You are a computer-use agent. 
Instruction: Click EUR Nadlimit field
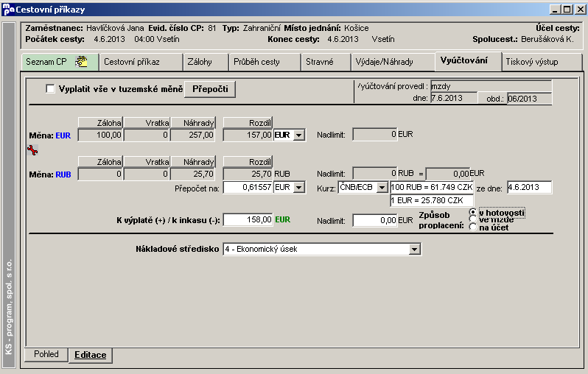(x=374, y=134)
